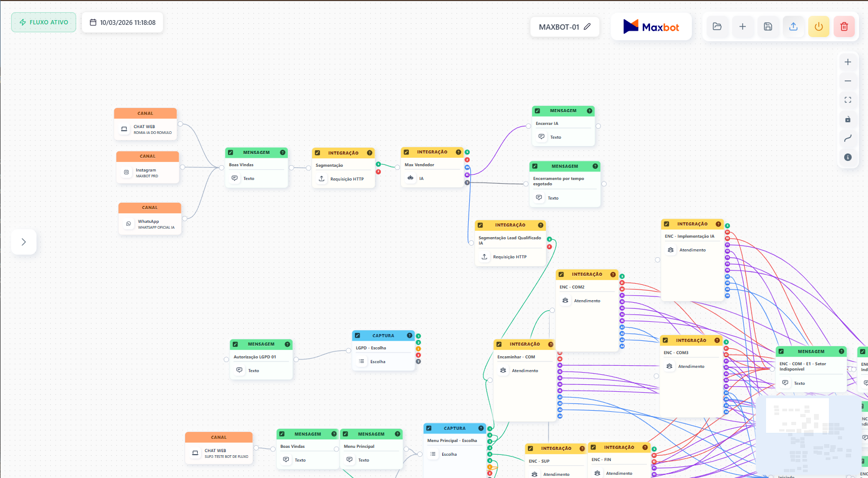868x478 pixels.
Task: Click "Escolha" row in the LGPD - Escolha node
Action: click(383, 362)
